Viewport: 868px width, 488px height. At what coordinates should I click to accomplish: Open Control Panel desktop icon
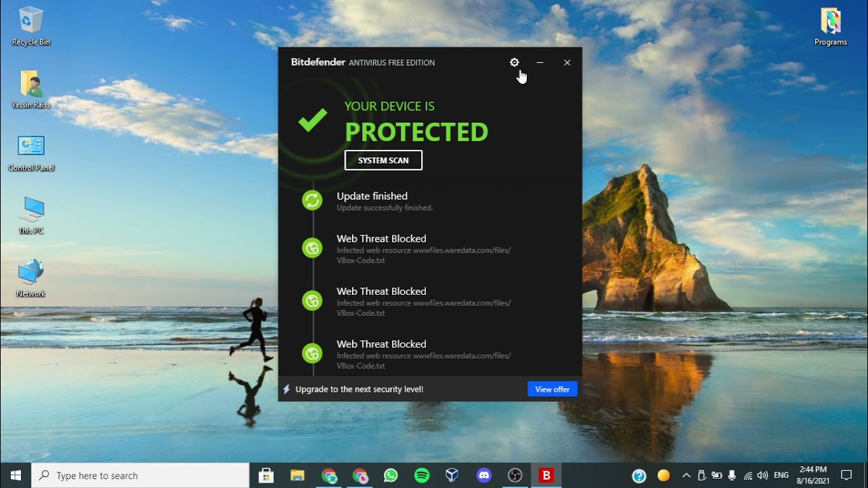[31, 153]
